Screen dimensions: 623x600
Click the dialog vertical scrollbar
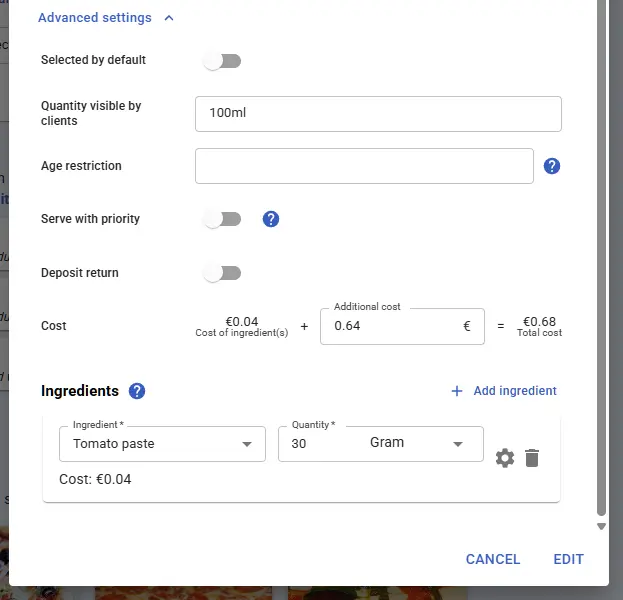click(x=601, y=260)
